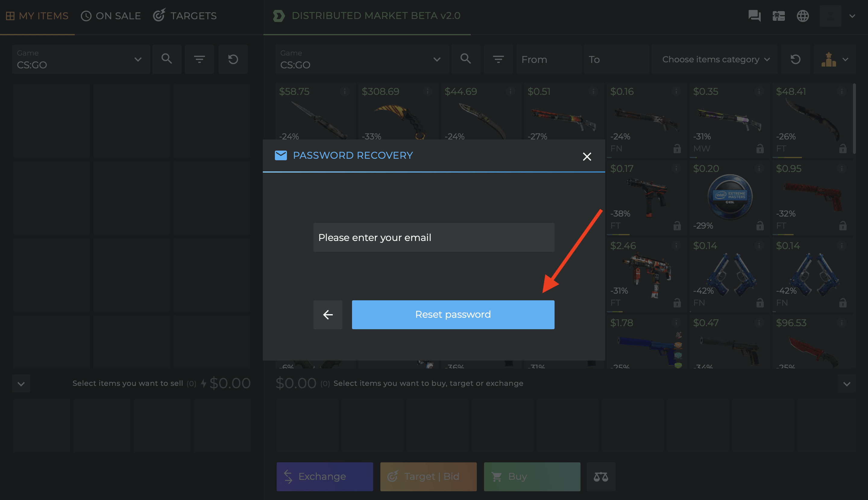Collapse the sell selection panel chevron
868x500 pixels.
pyautogui.click(x=21, y=384)
